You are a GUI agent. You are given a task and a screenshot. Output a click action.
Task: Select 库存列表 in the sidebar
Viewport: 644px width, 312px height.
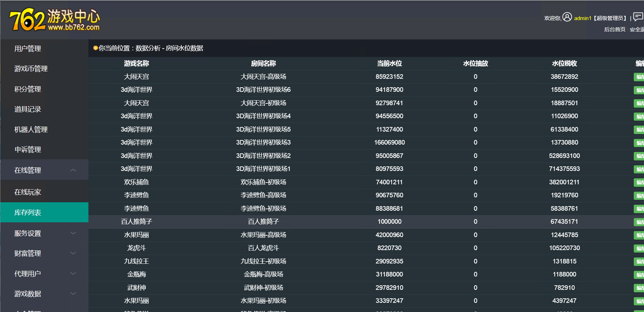pos(28,212)
